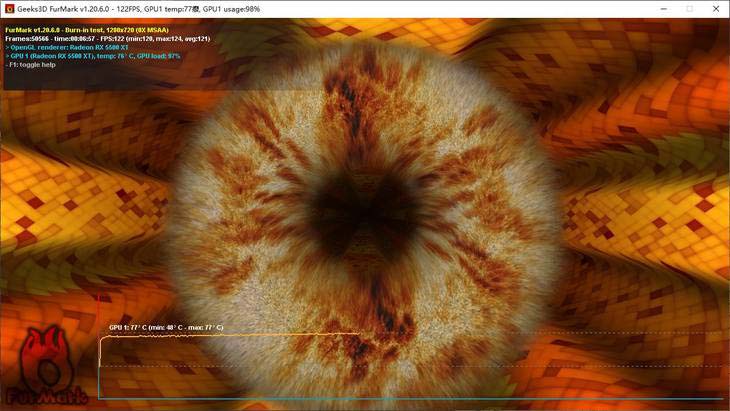Click the 'F1: toggle help' text
Viewport: 730px width, 411px height.
[x=30, y=65]
